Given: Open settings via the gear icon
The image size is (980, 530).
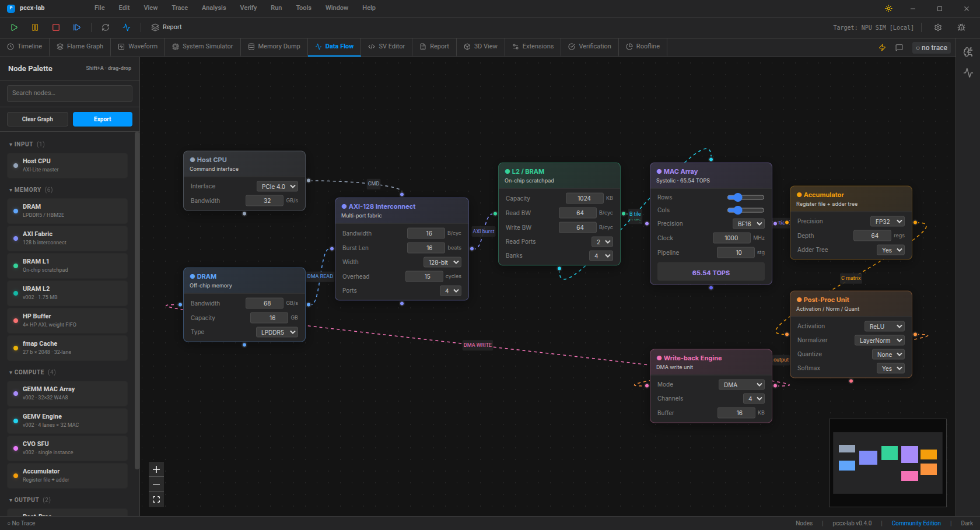Looking at the screenshot, I should (x=938, y=27).
